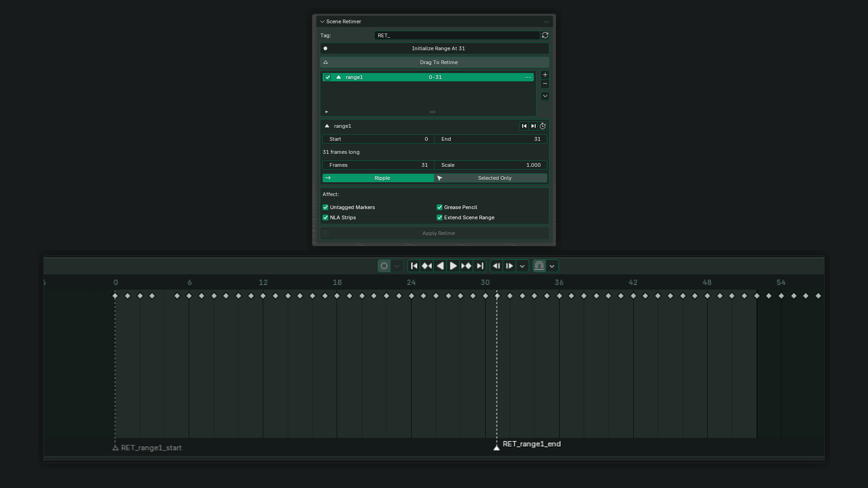Jump to next keyframe
This screenshot has height=488, width=868.
click(x=466, y=266)
